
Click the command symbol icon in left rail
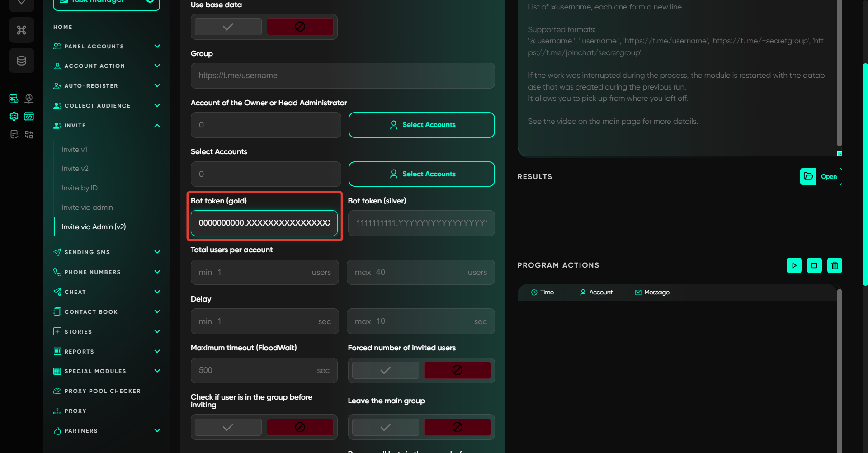[21, 30]
